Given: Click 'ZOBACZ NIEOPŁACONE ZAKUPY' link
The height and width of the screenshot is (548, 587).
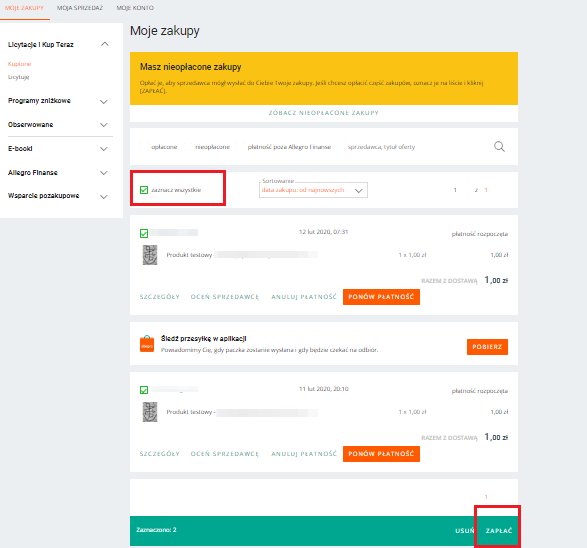Looking at the screenshot, I should tap(324, 113).
